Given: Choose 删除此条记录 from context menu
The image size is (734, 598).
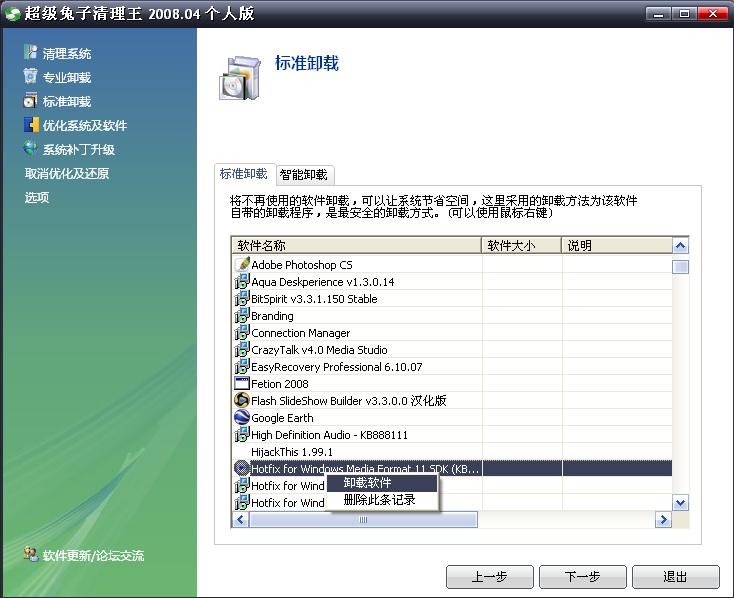Looking at the screenshot, I should click(379, 500).
